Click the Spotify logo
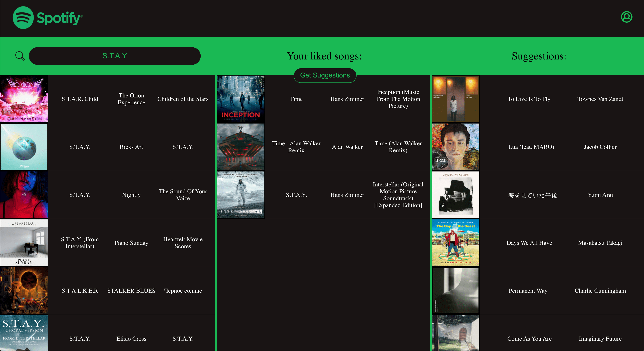This screenshot has width=644, height=351. click(x=48, y=17)
